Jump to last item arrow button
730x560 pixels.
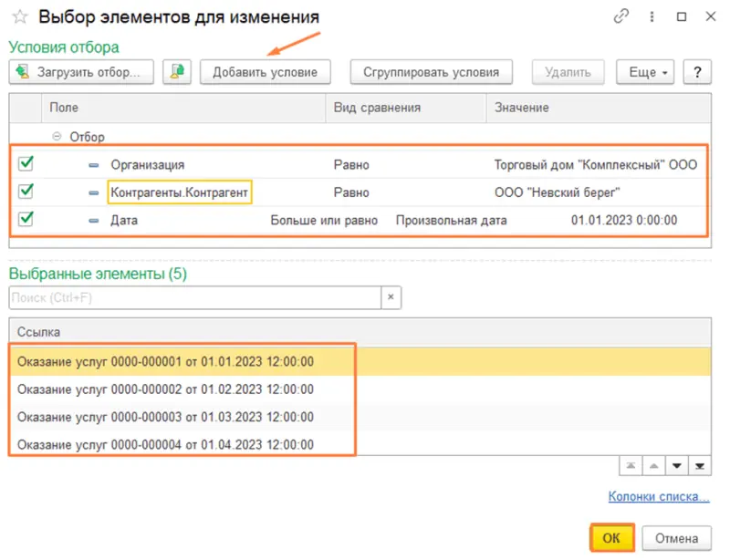coord(699,466)
